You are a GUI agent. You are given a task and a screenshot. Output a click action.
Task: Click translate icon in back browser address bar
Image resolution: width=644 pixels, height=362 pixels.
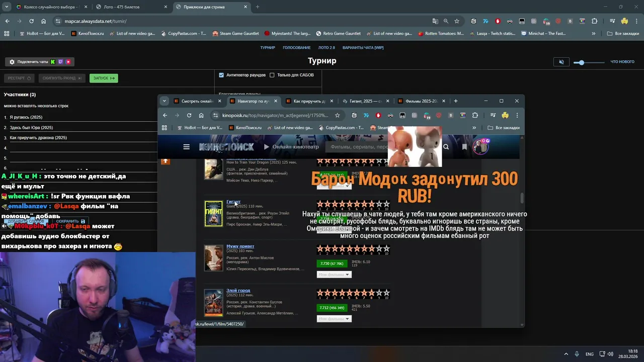[435, 21]
